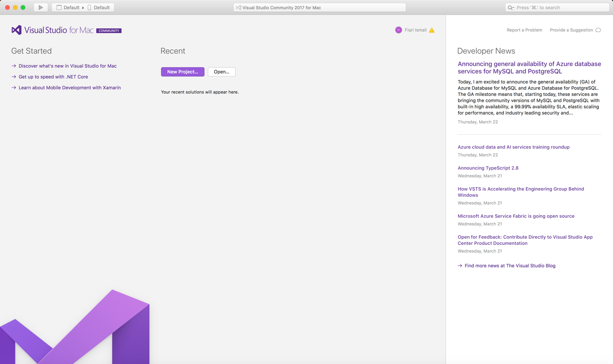
Task: Open Microsoft Azure Service Fabric open source article
Action: pyautogui.click(x=516, y=216)
